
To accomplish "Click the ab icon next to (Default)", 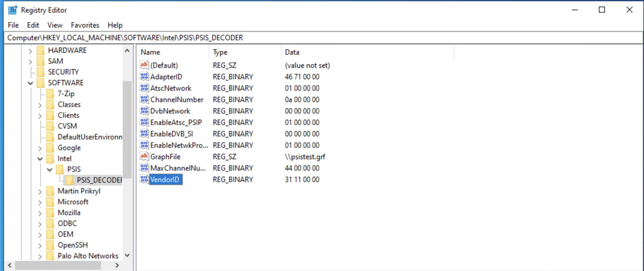I will [144, 65].
